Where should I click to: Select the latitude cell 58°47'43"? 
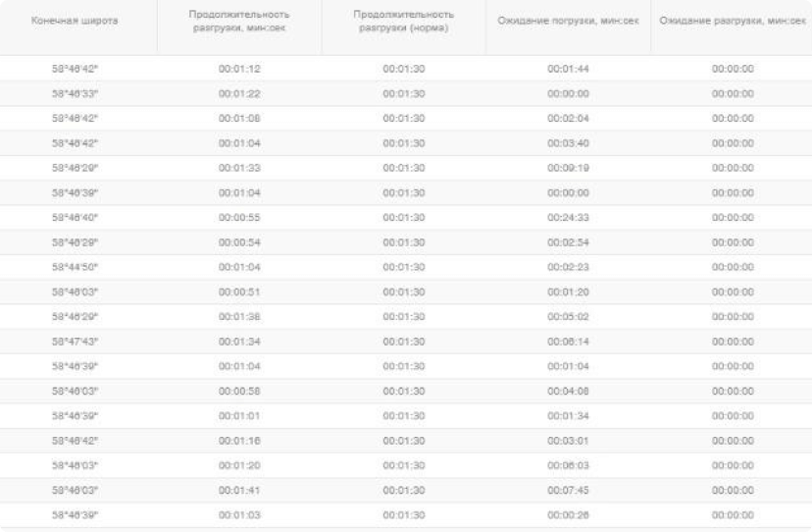tap(75, 342)
